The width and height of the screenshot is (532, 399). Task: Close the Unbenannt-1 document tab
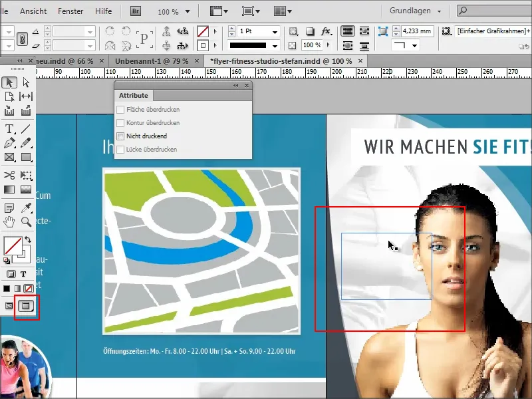click(x=197, y=61)
